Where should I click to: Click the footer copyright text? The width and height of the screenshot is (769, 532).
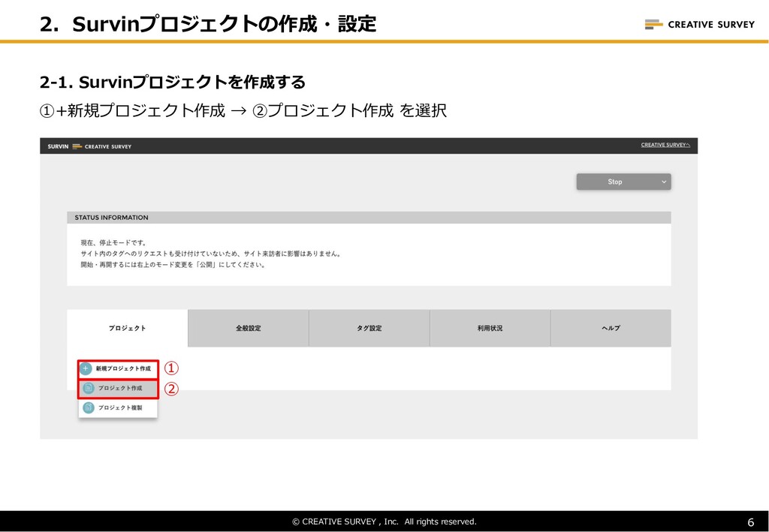tap(384, 521)
